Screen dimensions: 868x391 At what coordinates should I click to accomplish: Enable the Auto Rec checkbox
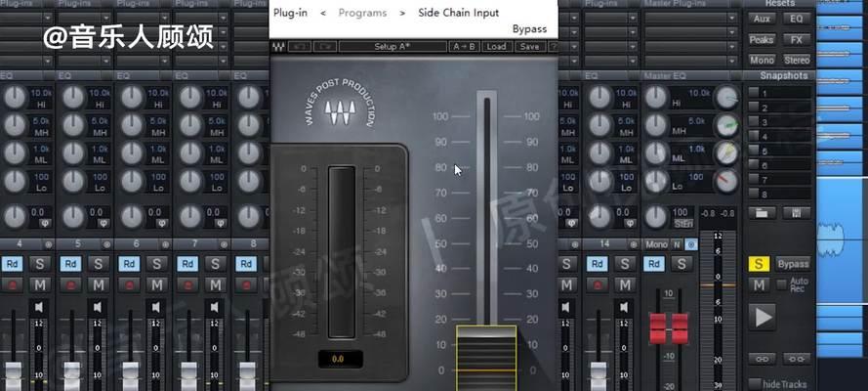[x=782, y=284]
